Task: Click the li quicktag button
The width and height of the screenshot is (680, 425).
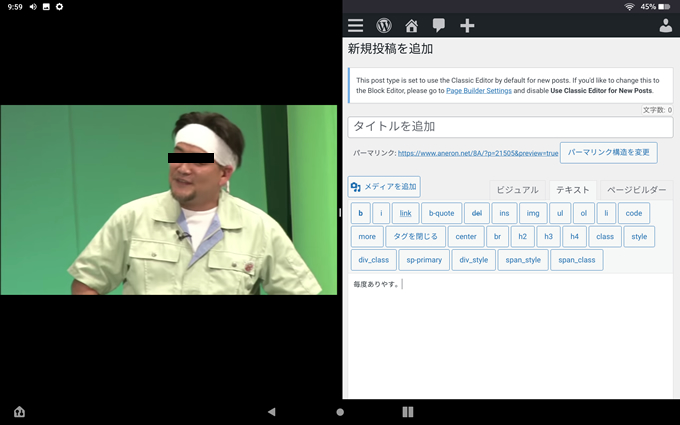Action: 606,213
